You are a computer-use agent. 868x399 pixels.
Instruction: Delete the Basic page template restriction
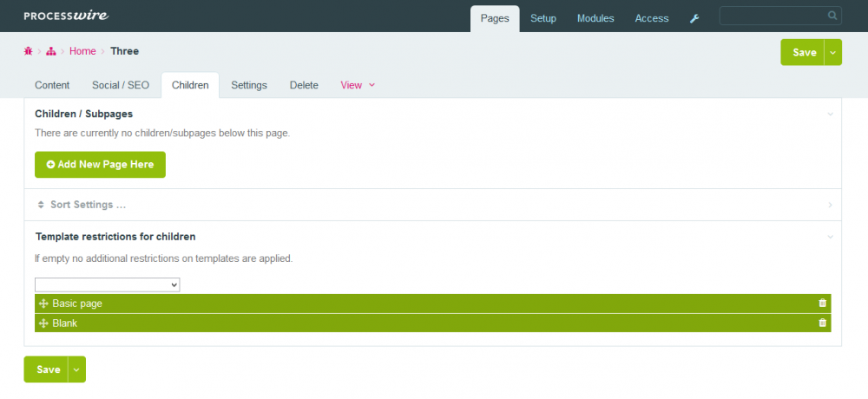pyautogui.click(x=822, y=304)
